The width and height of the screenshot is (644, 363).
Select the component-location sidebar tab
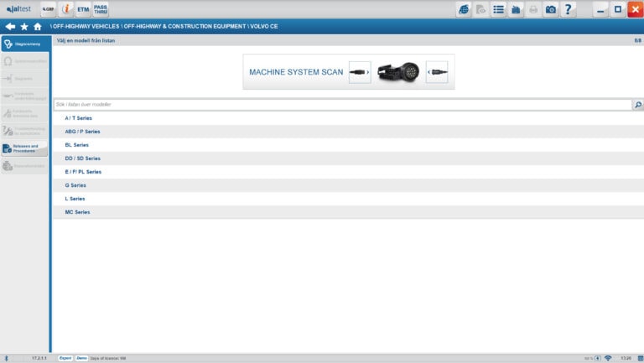coord(25,96)
